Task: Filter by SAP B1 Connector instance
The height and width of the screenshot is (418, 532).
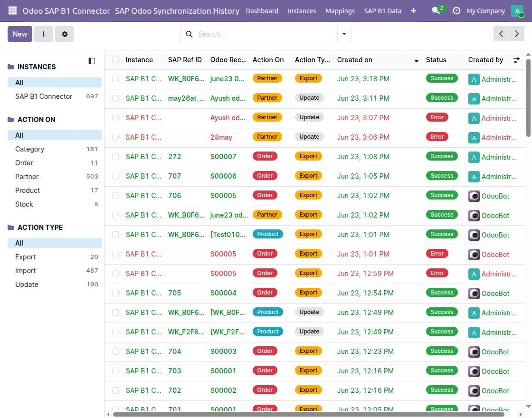Action: coord(55,96)
